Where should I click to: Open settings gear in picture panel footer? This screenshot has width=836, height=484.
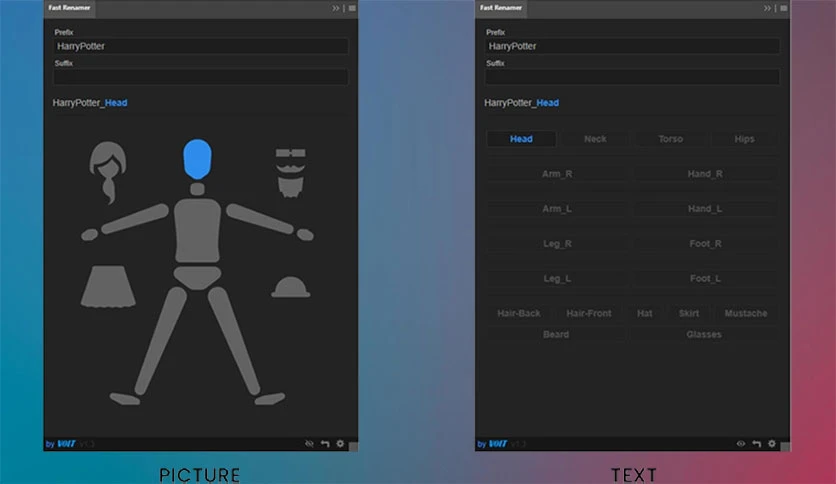340,443
